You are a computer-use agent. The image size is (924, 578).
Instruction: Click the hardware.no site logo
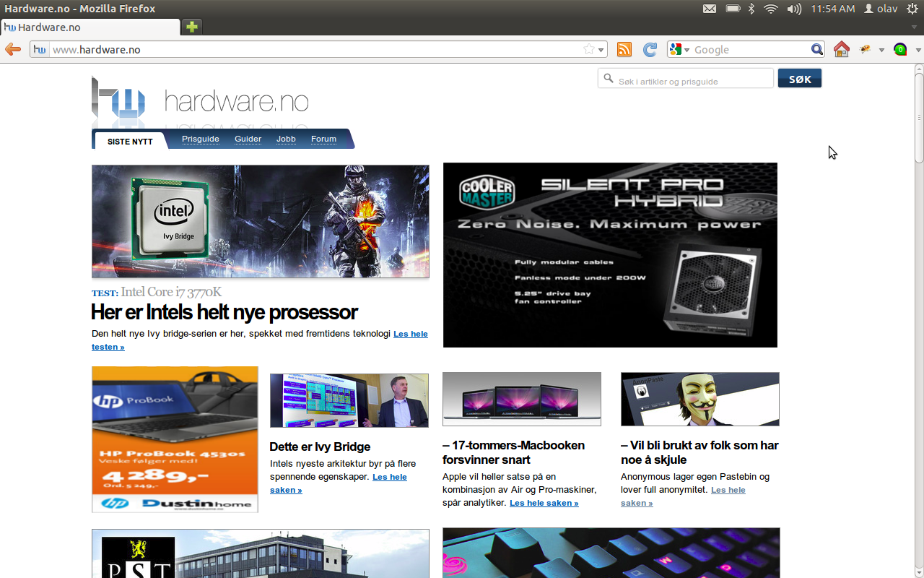(x=200, y=101)
